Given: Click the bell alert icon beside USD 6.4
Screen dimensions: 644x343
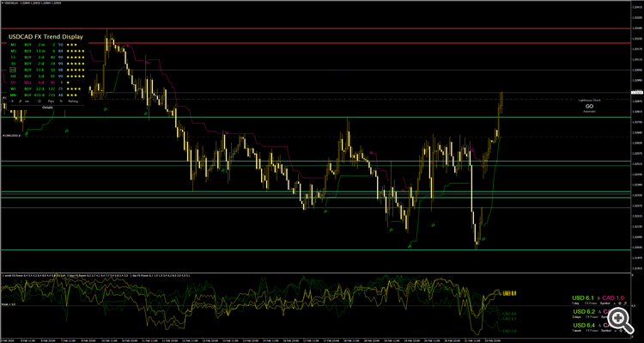Looking at the screenshot, I should click(x=599, y=325).
